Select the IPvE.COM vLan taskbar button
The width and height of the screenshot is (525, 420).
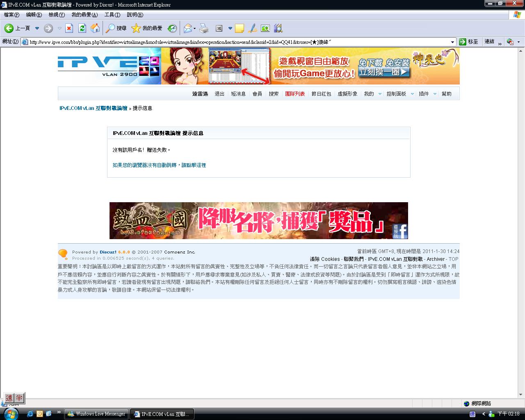pos(162,414)
